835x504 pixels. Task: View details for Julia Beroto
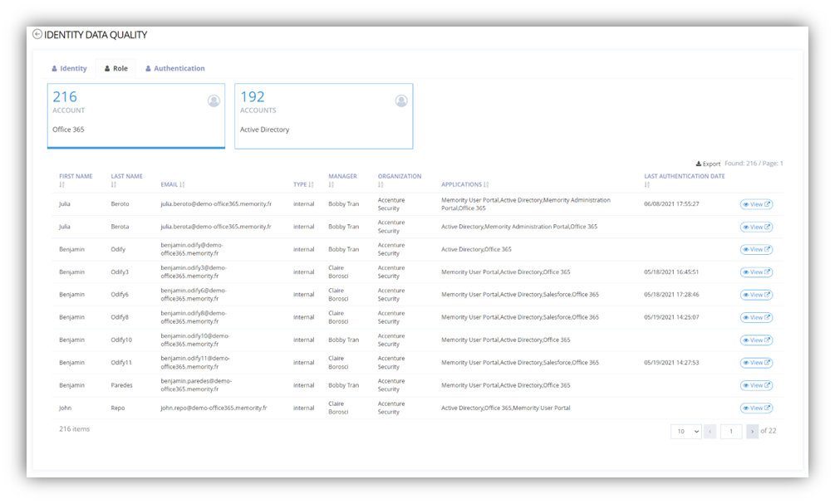[x=756, y=204]
